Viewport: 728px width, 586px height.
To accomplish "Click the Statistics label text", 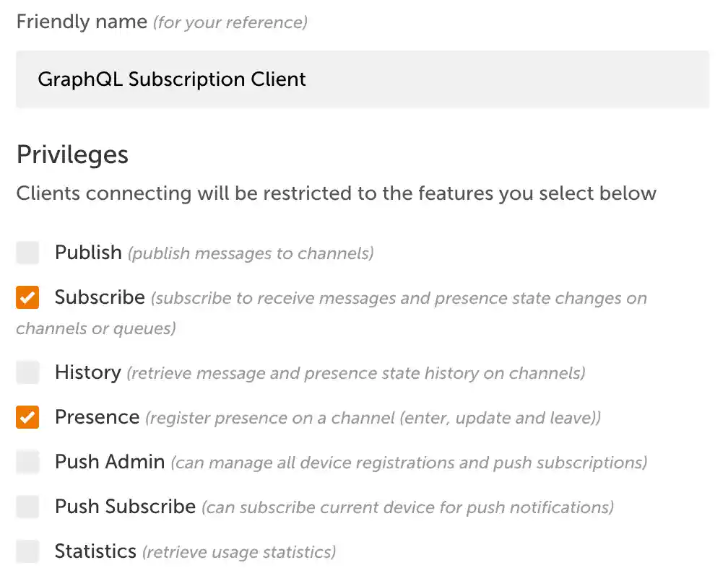I will pos(95,551).
